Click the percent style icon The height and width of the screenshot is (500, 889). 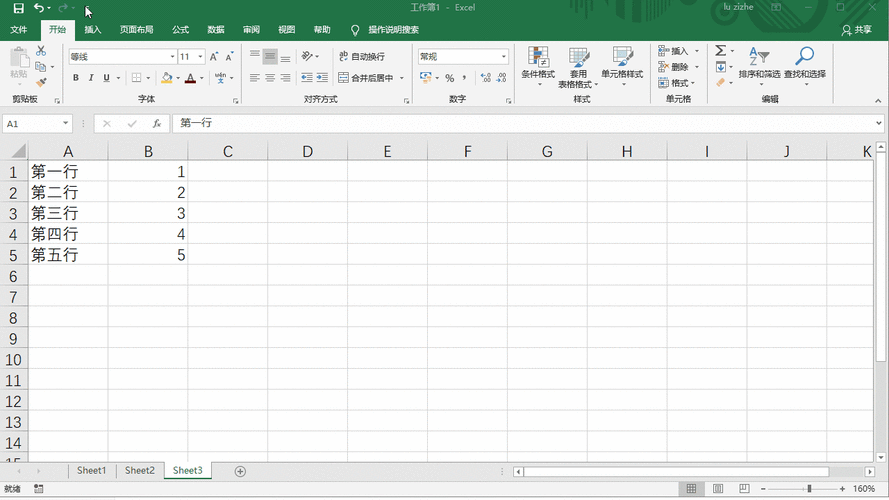point(450,78)
